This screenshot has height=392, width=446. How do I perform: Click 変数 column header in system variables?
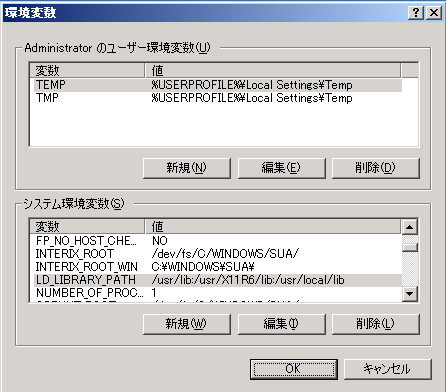tap(87, 226)
